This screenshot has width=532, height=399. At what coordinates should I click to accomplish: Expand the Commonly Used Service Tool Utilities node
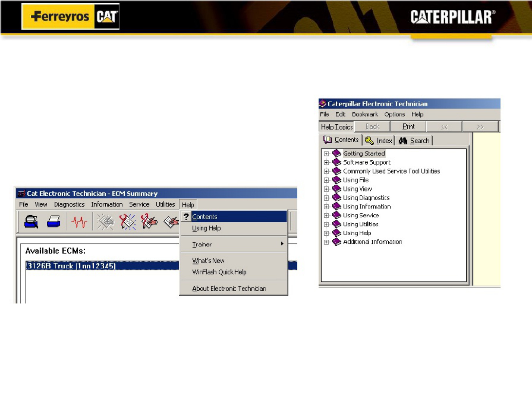[326, 171]
